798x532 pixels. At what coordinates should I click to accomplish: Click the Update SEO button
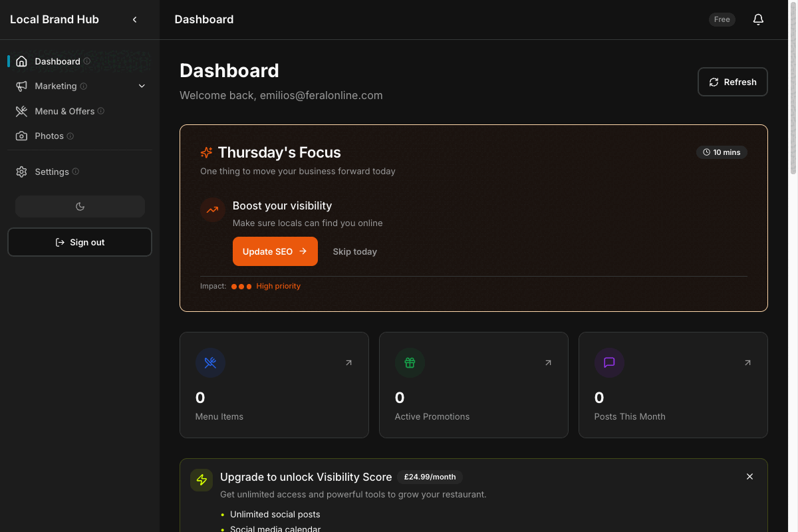[275, 251]
